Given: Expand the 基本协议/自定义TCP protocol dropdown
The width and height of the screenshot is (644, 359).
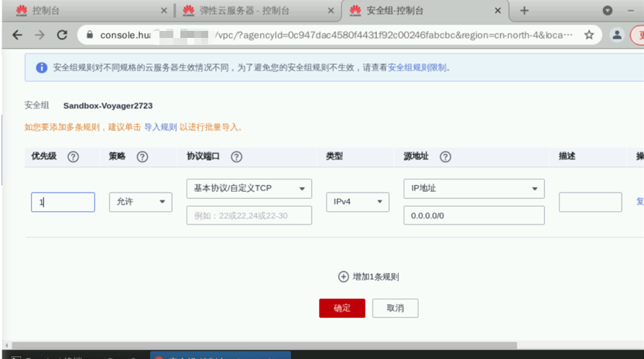Looking at the screenshot, I should click(x=248, y=188).
